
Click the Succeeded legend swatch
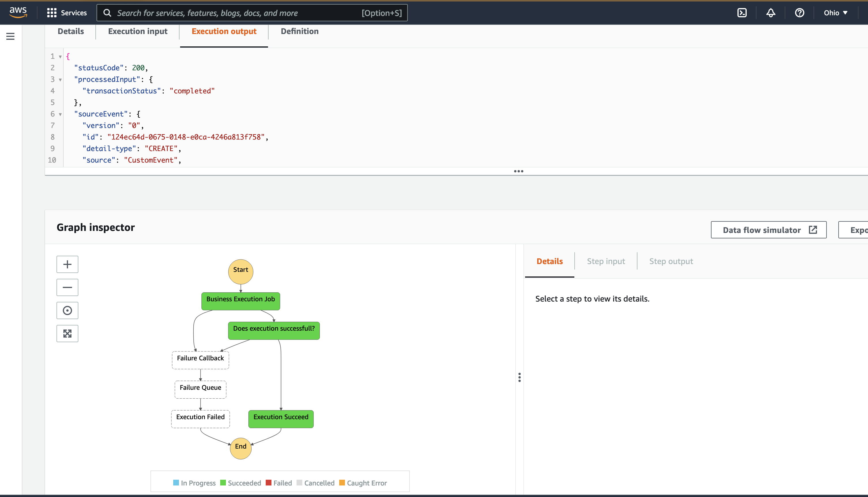[x=223, y=483]
